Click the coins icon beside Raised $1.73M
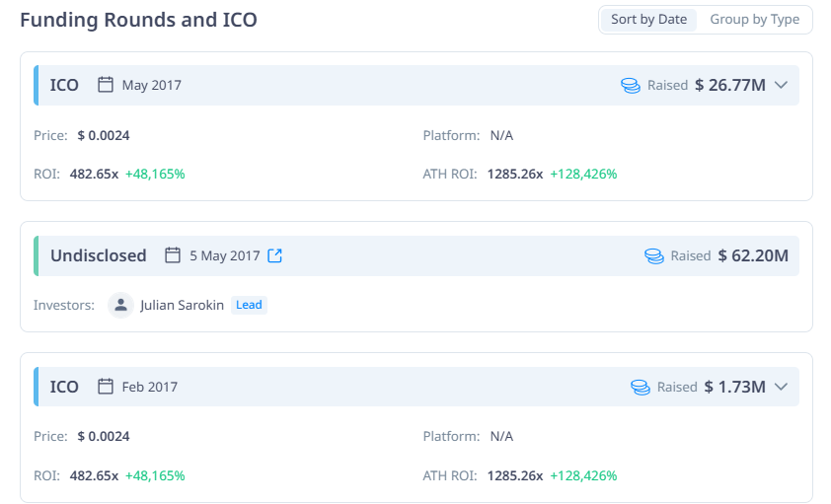This screenshot has height=504, width=831. pos(641,387)
